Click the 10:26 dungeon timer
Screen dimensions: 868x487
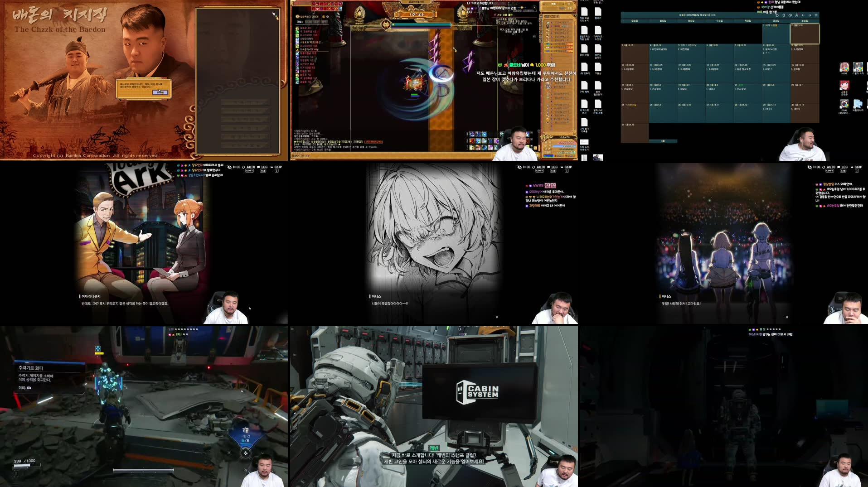point(417,14)
